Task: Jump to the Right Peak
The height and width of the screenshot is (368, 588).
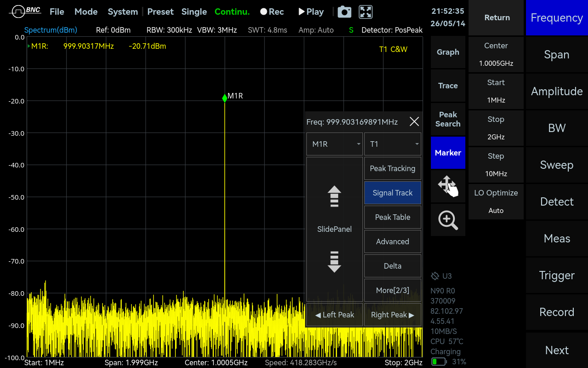Action: point(393,315)
